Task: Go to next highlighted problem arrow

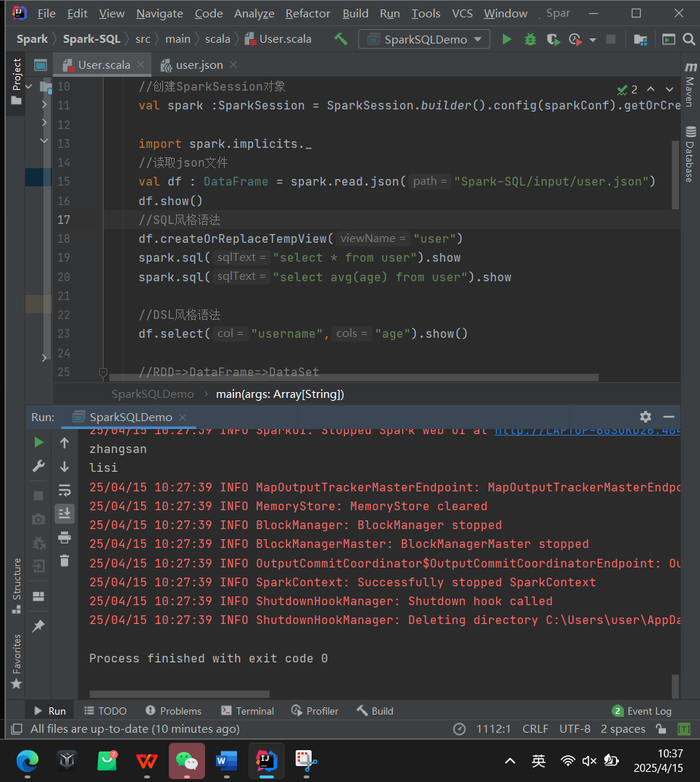Action: [670, 89]
